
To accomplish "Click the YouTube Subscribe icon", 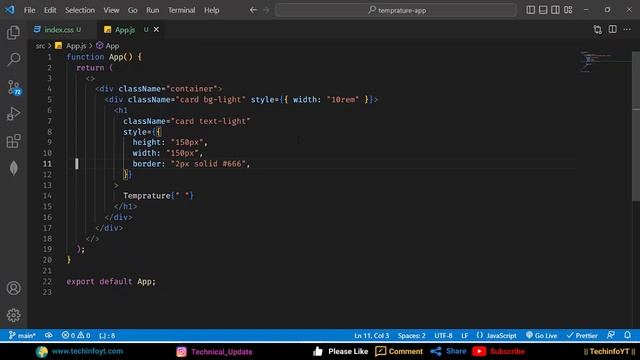I will point(479,351).
